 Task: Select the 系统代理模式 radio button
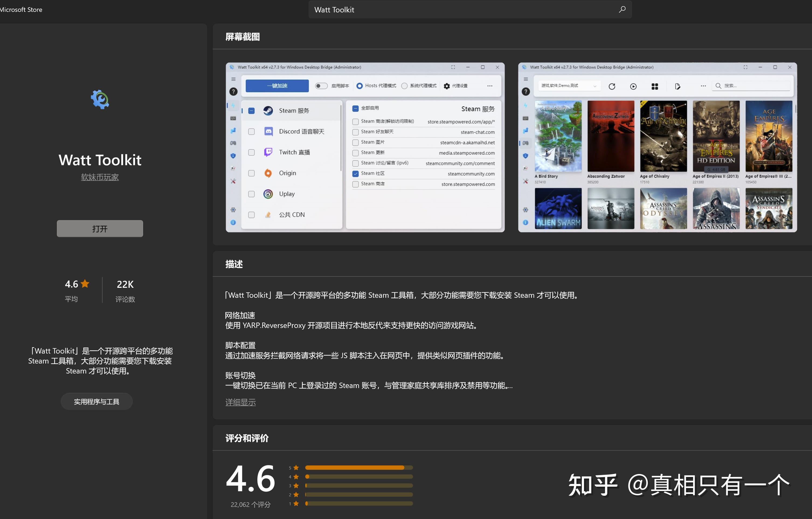[x=404, y=86]
